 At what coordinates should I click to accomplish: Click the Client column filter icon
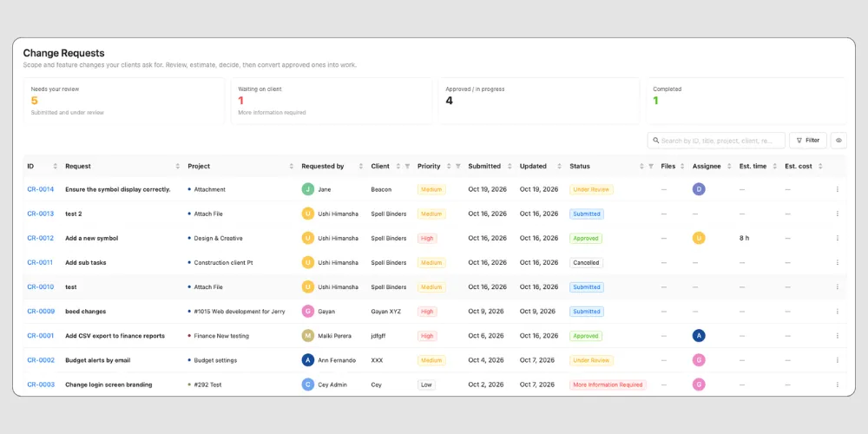[407, 166]
